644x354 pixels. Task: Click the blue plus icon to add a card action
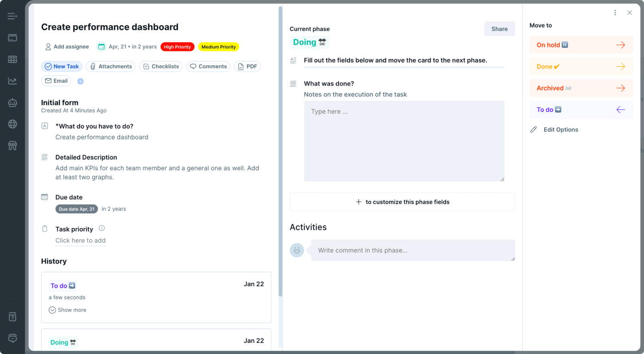point(80,81)
